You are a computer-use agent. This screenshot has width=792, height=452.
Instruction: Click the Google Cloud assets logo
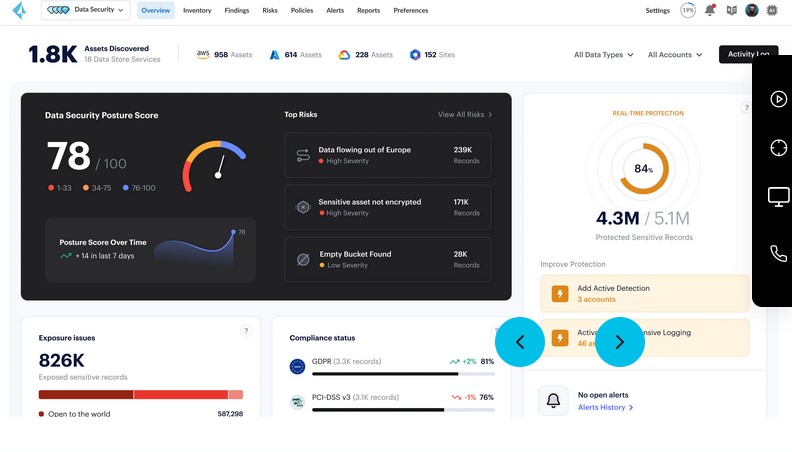(344, 55)
